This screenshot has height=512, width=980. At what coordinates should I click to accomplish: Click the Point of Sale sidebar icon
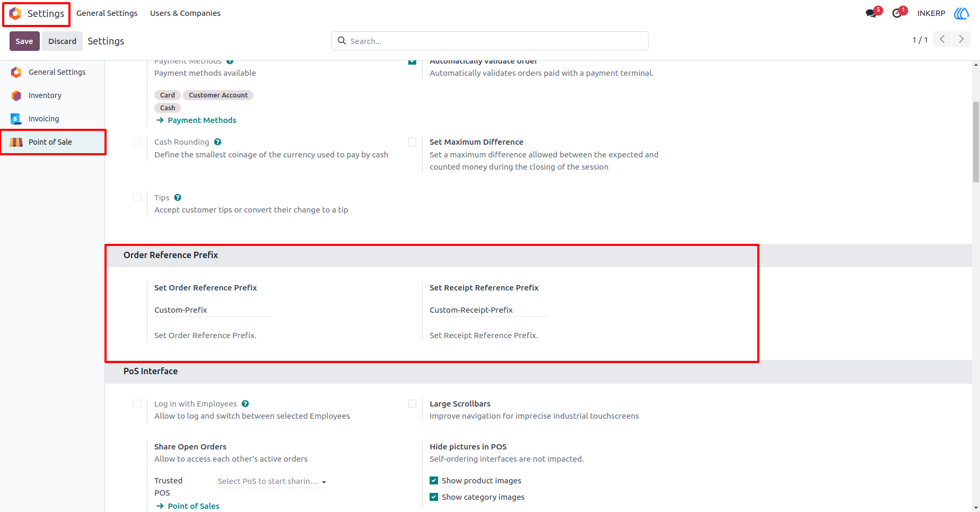coord(16,142)
